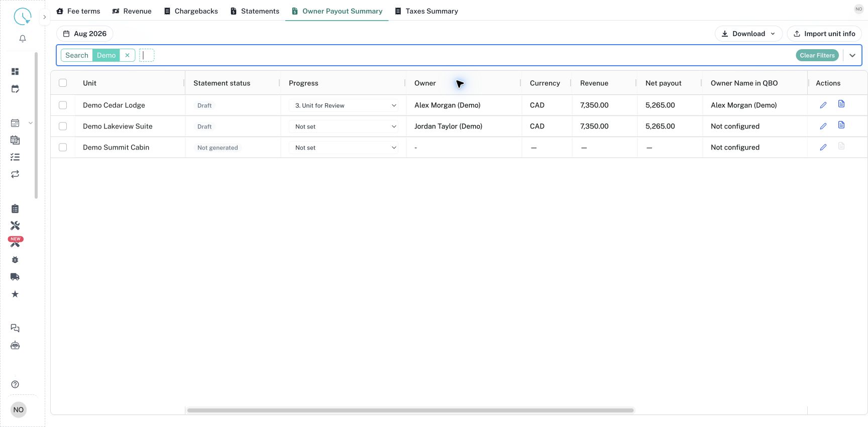This screenshot has width=868, height=427.
Task: Click the NO user avatar at sidebar bottom
Action: click(19, 410)
